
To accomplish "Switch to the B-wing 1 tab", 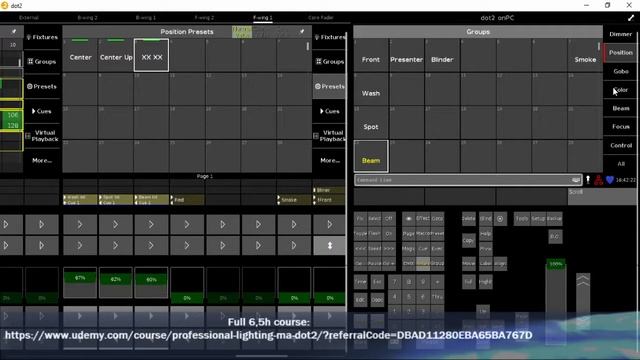I will pyautogui.click(x=146, y=18).
